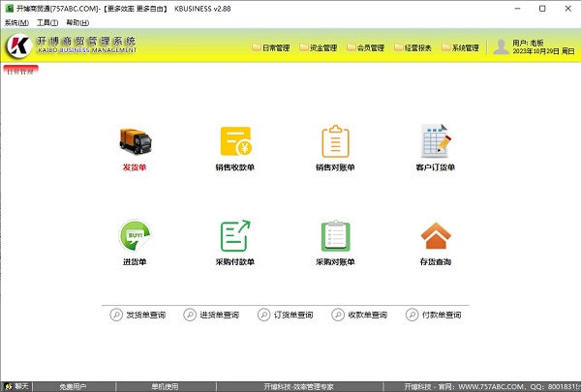Click the 采购付款单 label
Viewport: 581px width, 392px height.
[x=235, y=262]
